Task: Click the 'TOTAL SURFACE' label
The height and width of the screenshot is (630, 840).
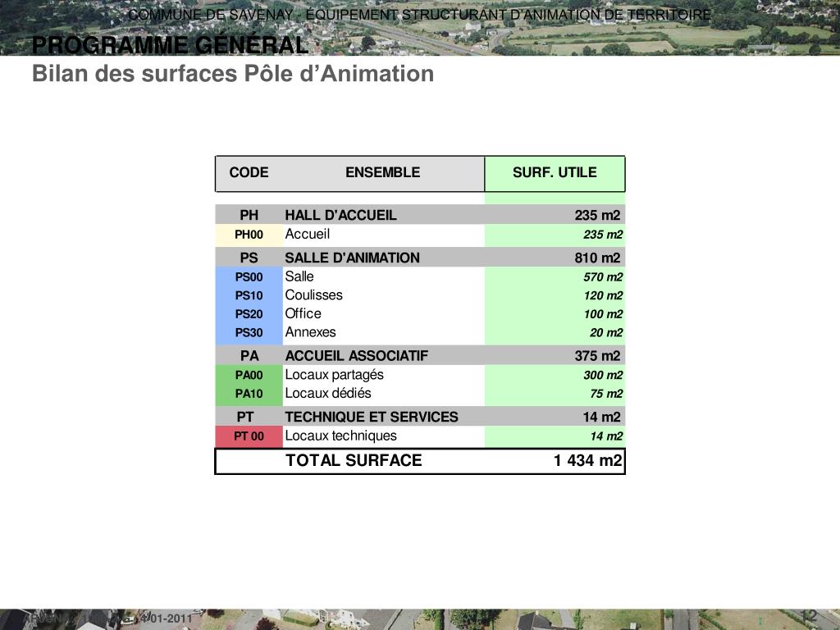Action: 354,461
